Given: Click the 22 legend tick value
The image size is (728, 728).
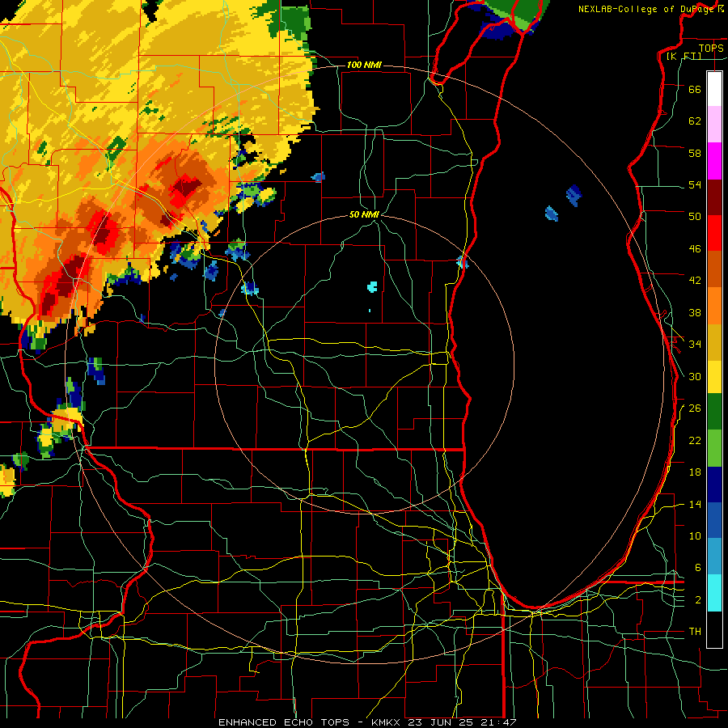Looking at the screenshot, I should point(695,440).
